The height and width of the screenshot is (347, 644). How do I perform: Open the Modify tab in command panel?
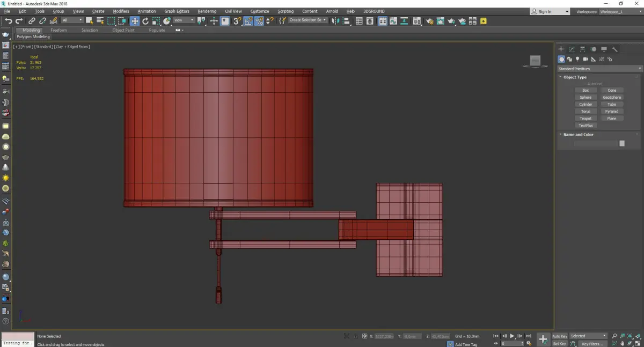coord(572,49)
